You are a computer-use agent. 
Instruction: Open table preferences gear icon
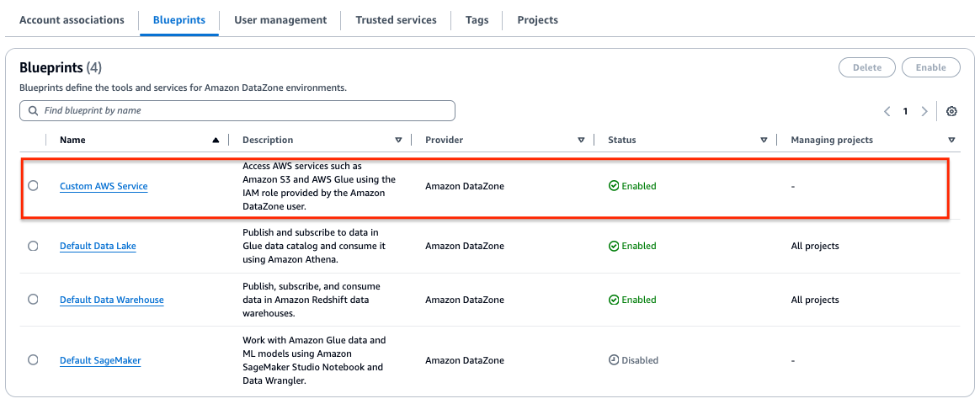pyautogui.click(x=951, y=111)
